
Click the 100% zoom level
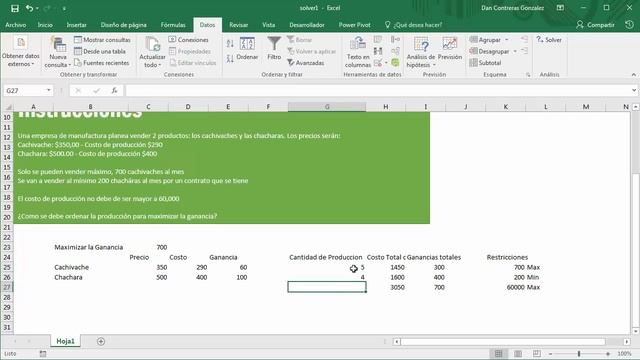tap(624, 353)
